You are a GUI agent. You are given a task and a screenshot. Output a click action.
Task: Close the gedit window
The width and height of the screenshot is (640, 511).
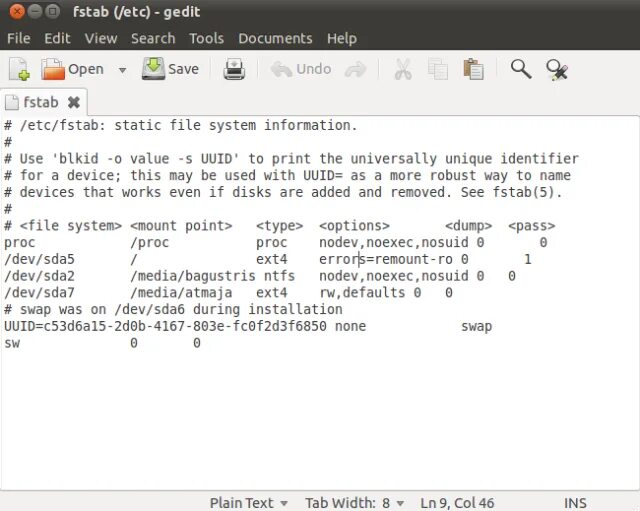point(17,11)
